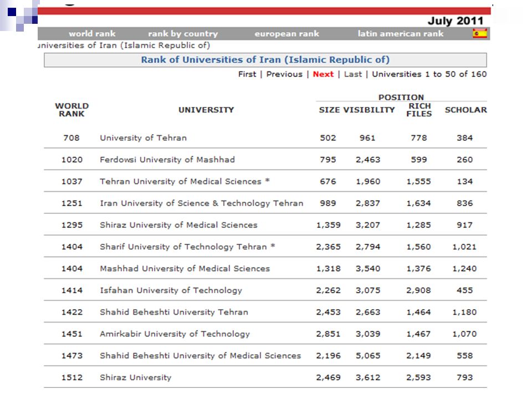
Task: Click the VISIBILITY column header
Action: tap(369, 110)
